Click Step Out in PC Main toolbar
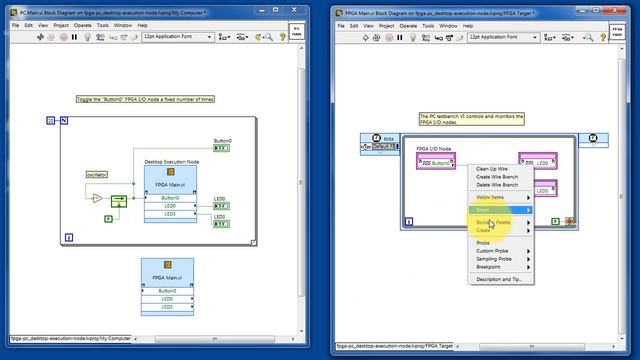The height and width of the screenshot is (360, 640). point(133,38)
